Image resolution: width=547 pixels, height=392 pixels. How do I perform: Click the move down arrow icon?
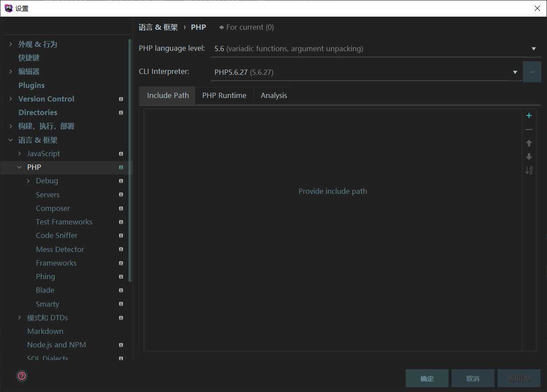[529, 157]
